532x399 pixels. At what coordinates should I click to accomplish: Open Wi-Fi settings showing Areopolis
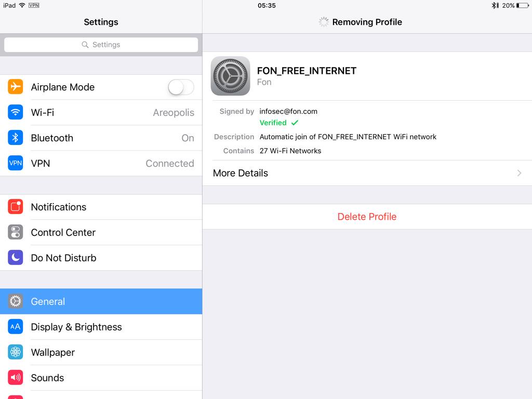pos(101,112)
